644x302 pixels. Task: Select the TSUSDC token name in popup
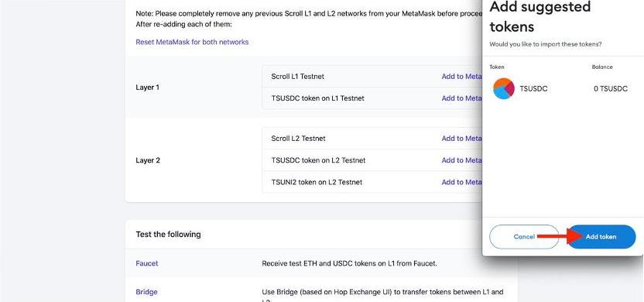533,89
